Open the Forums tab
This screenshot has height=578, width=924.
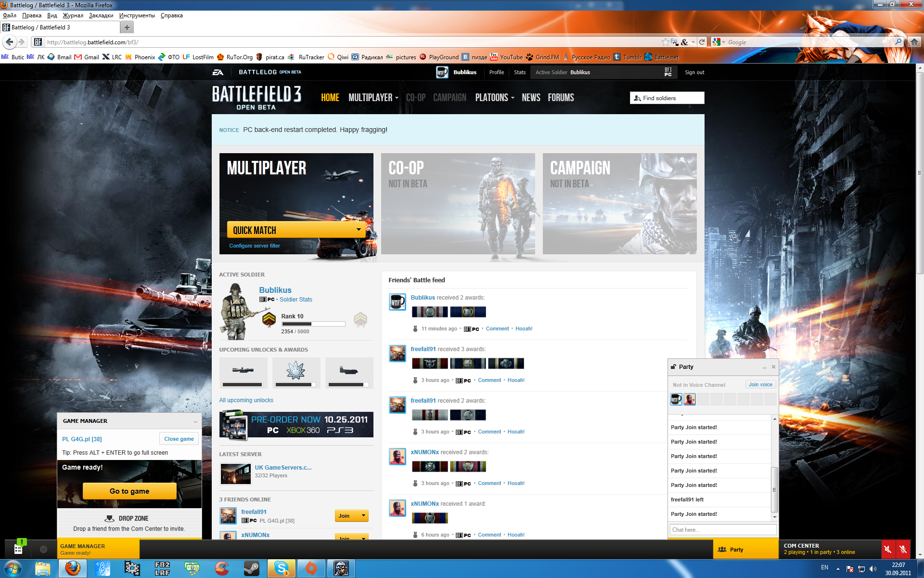pyautogui.click(x=561, y=98)
